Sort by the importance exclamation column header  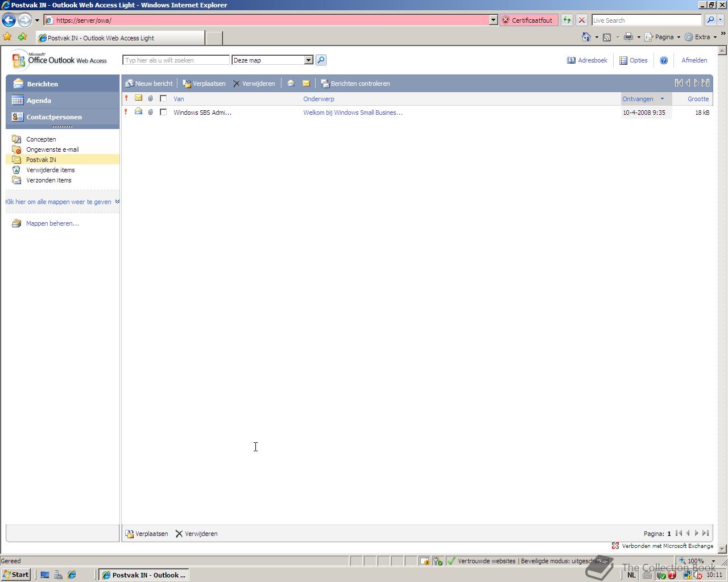coord(126,98)
